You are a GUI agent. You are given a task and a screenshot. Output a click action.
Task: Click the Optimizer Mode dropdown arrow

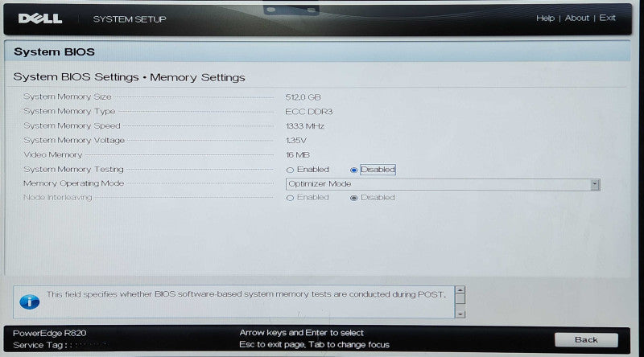click(595, 184)
